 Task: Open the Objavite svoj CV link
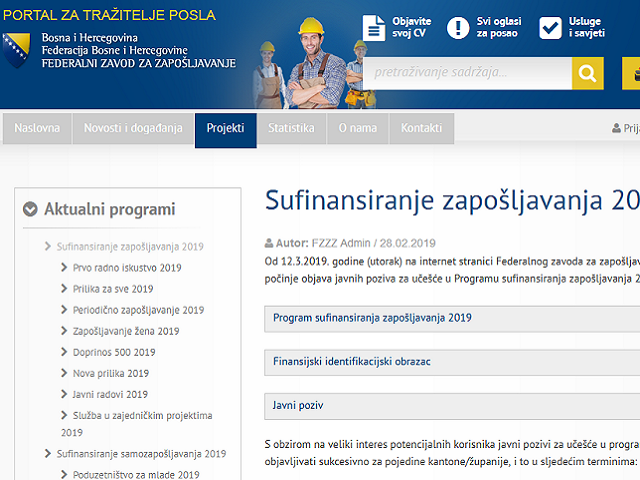click(x=411, y=27)
